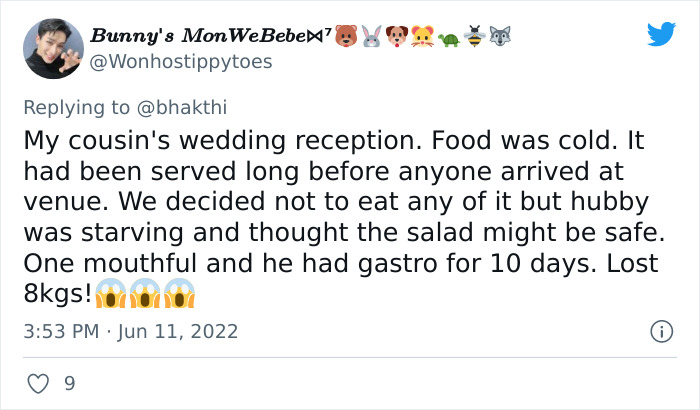
Task: Click the Twitter bird logo
Action: (x=661, y=34)
